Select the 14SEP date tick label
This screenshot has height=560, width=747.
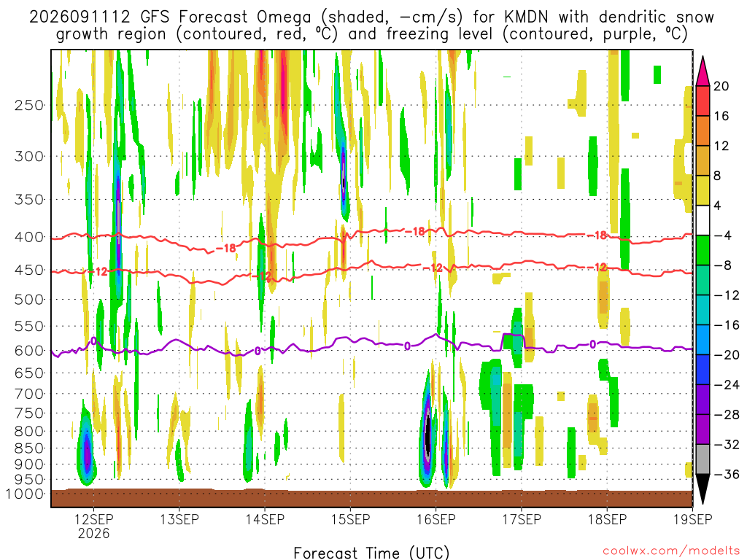pyautogui.click(x=265, y=519)
